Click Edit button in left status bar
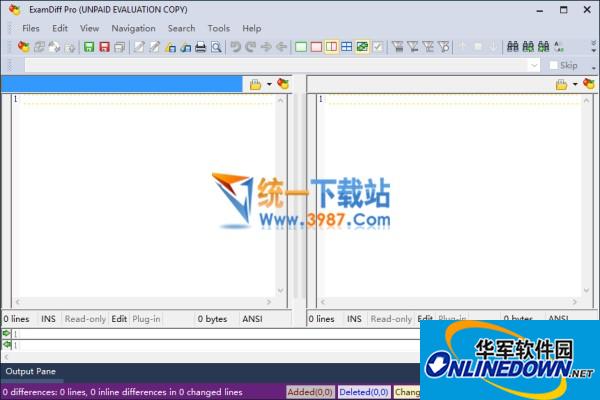 [x=118, y=319]
